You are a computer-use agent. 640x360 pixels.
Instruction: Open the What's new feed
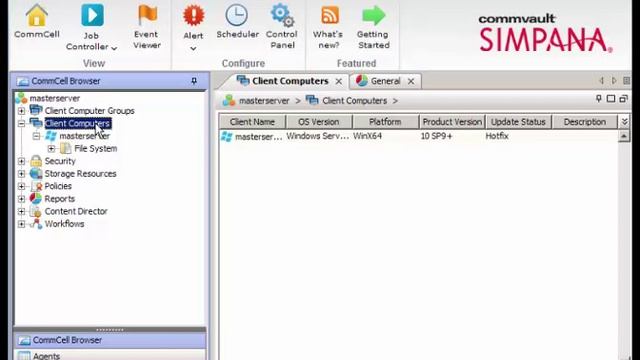[x=329, y=27]
